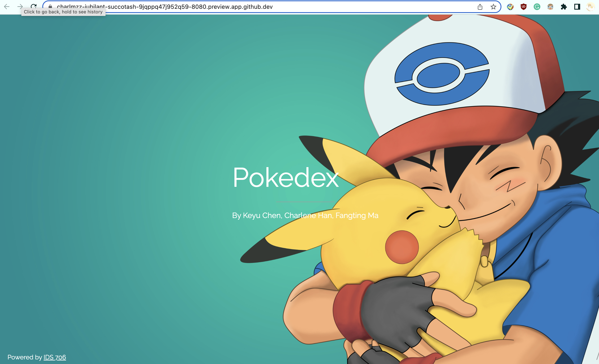Reload the current page

(34, 6)
